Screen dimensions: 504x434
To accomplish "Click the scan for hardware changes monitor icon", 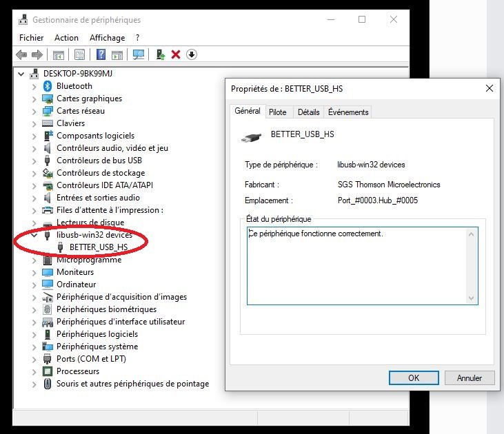I will click(139, 54).
